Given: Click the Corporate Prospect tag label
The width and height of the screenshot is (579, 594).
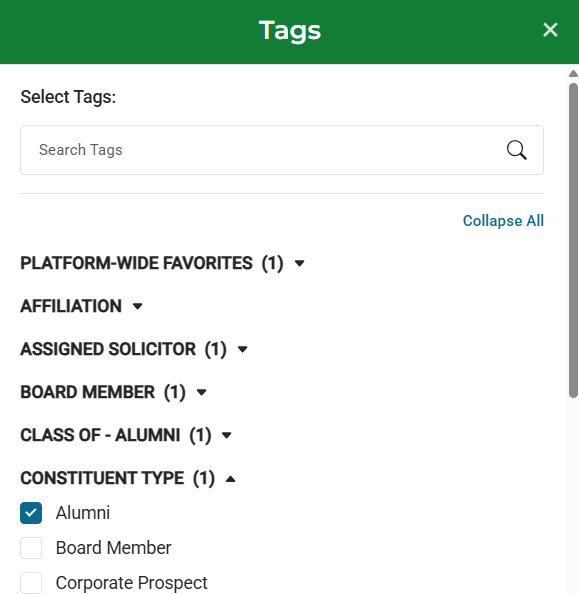Looking at the screenshot, I should coord(131,583).
